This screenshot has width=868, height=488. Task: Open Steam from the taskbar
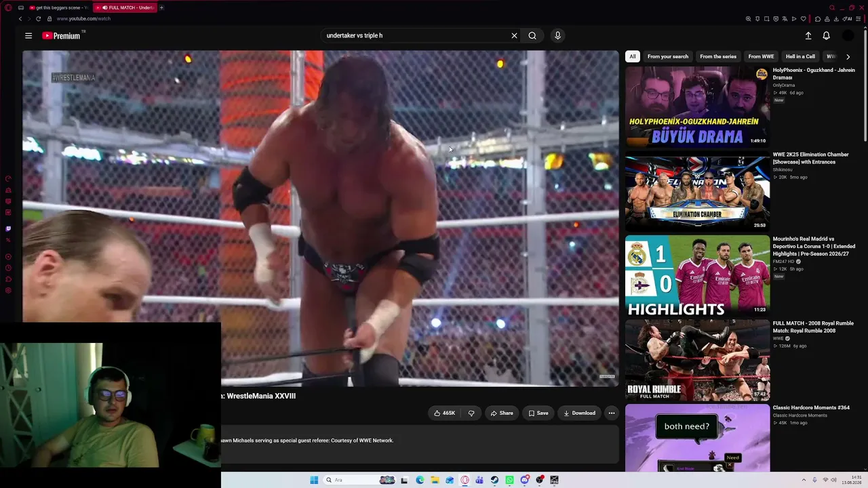click(x=494, y=480)
